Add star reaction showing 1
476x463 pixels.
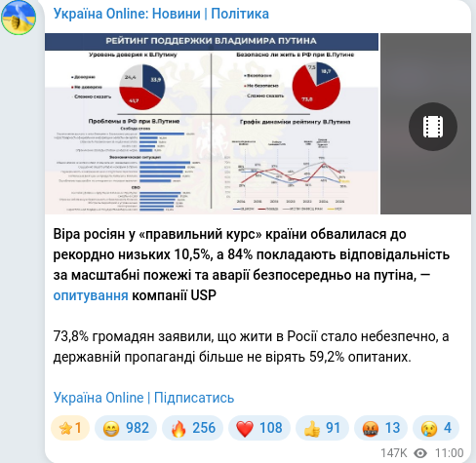[70, 428]
